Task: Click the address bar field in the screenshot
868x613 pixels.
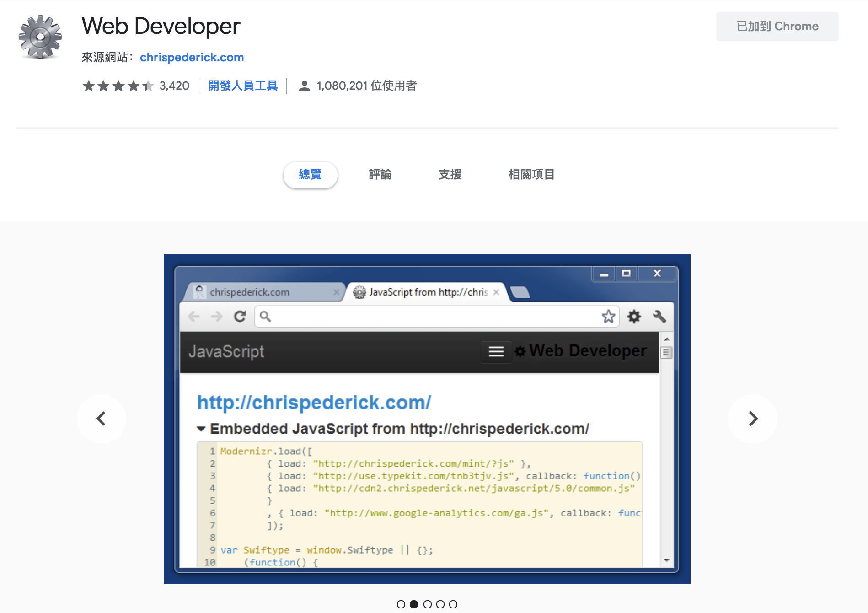Action: pos(437,316)
